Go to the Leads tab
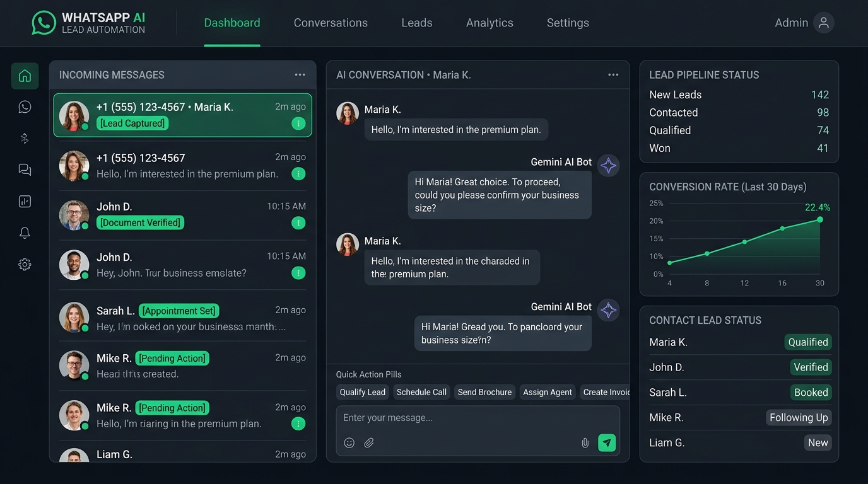Screen dimensions: 868x484 pyautogui.click(x=417, y=23)
